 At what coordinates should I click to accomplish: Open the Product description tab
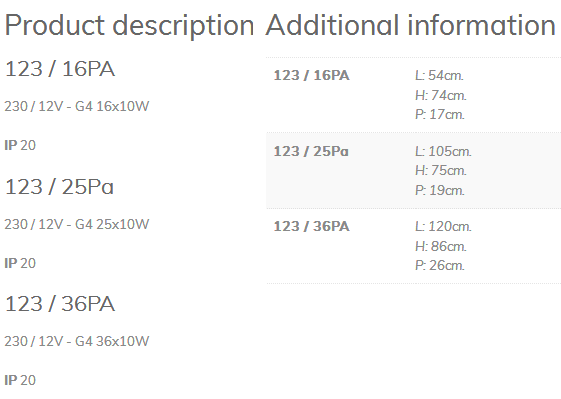pos(130,26)
